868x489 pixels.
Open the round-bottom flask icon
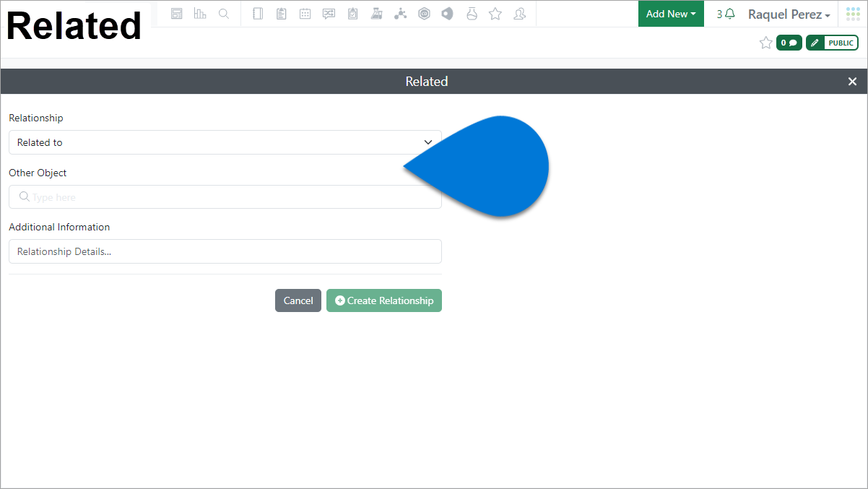(x=472, y=14)
